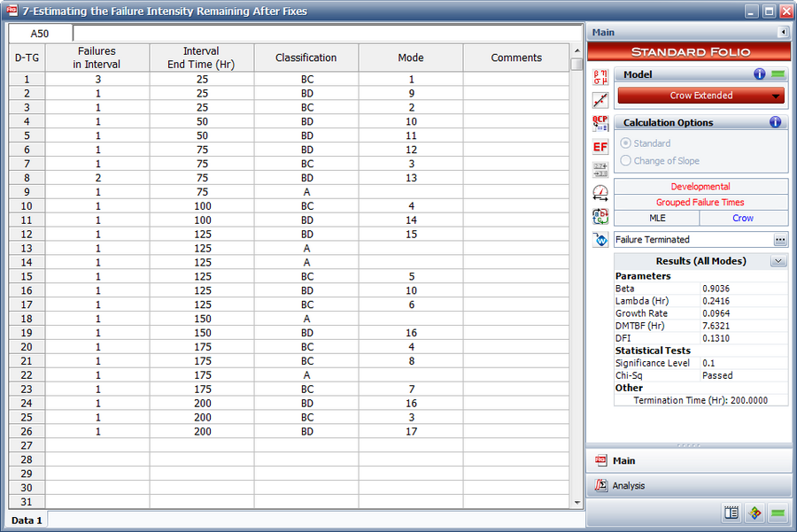
Task: Click the red EF effectiveness factors icon
Action: [x=600, y=146]
